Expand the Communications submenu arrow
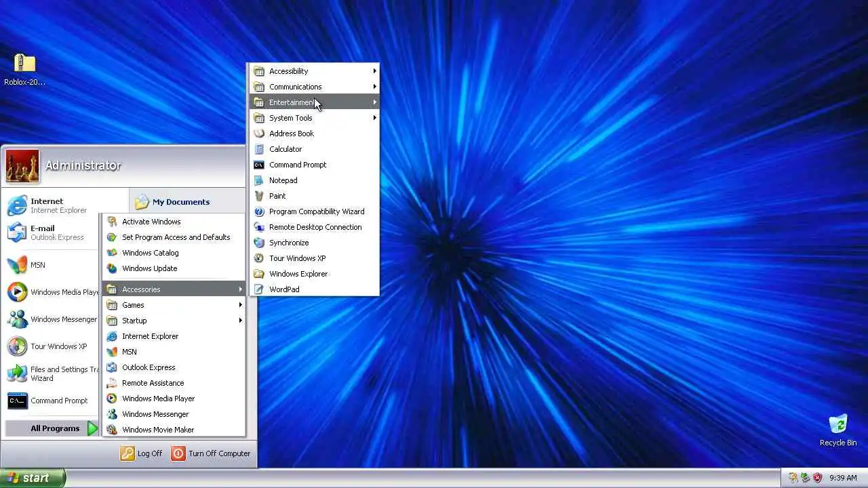The height and width of the screenshot is (488, 868). pyautogui.click(x=374, y=87)
